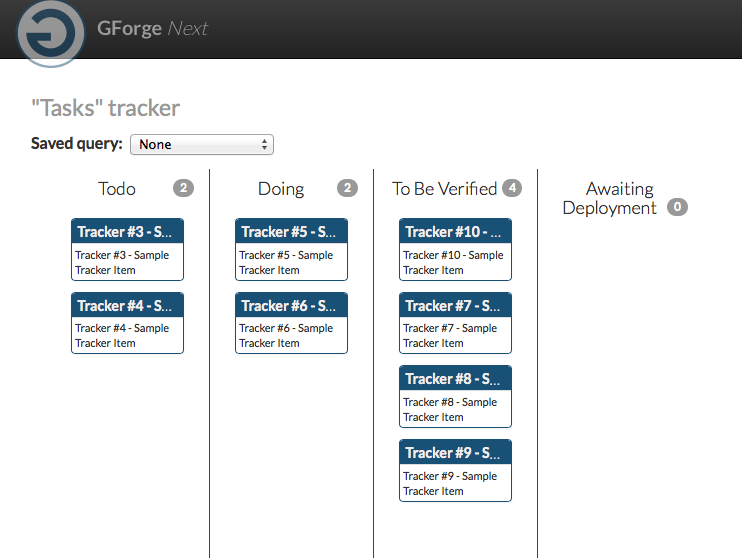The image size is (742, 558).
Task: Click the Doing column heading
Action: pyautogui.click(x=281, y=189)
